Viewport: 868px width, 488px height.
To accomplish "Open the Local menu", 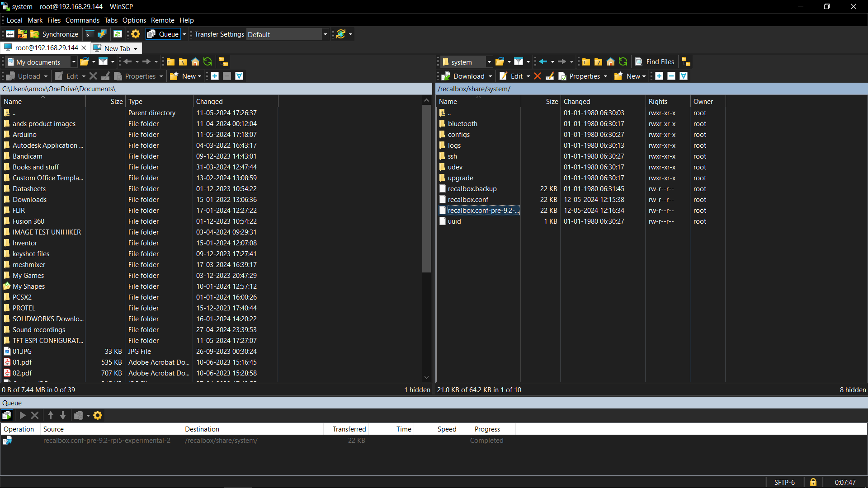I will click(14, 20).
